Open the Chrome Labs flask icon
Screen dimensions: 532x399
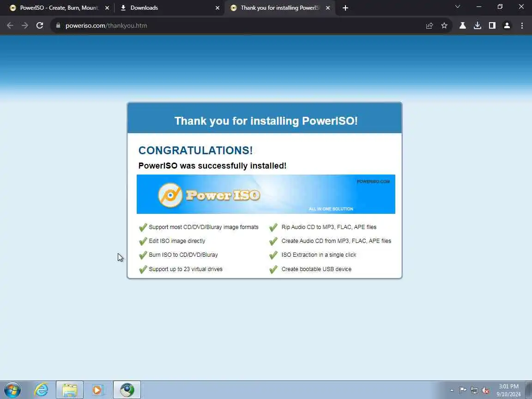462,25
